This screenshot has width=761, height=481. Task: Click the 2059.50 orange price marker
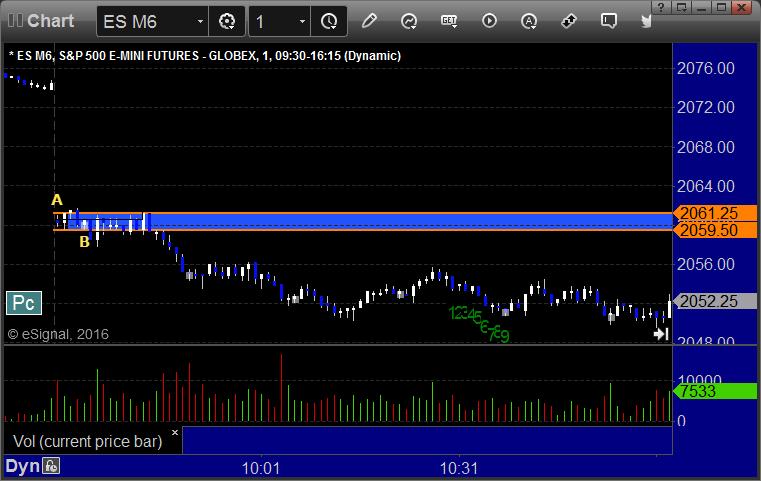click(x=714, y=230)
